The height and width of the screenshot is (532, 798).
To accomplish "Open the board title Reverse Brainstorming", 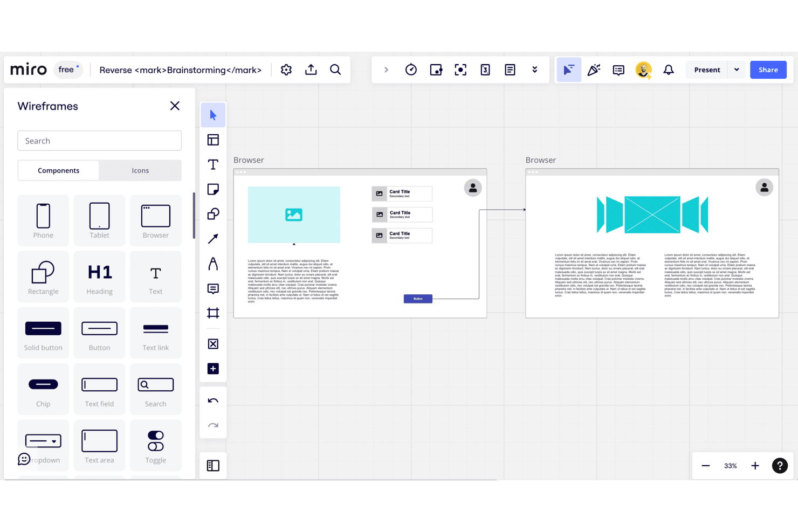I will click(x=181, y=70).
